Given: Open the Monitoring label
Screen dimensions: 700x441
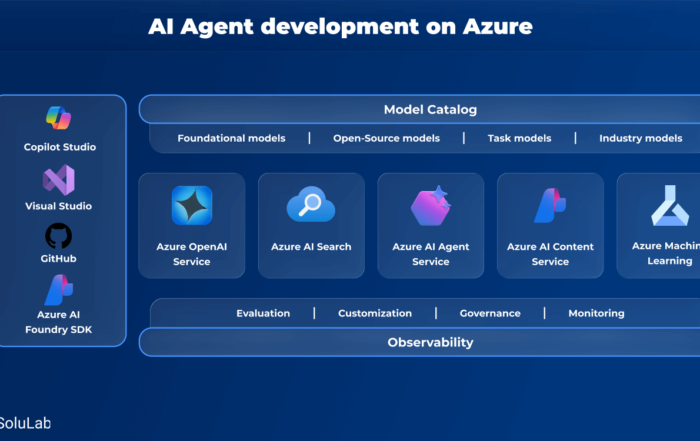Looking at the screenshot, I should (x=596, y=313).
